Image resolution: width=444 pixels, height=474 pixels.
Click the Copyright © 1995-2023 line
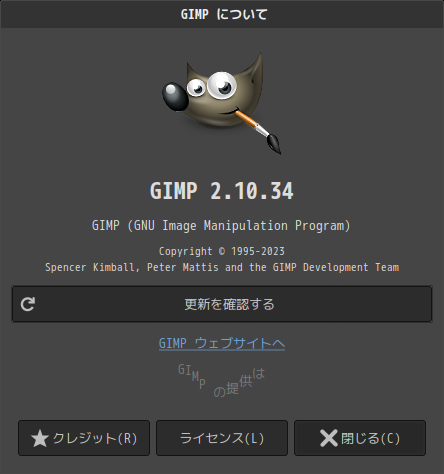tap(222, 251)
